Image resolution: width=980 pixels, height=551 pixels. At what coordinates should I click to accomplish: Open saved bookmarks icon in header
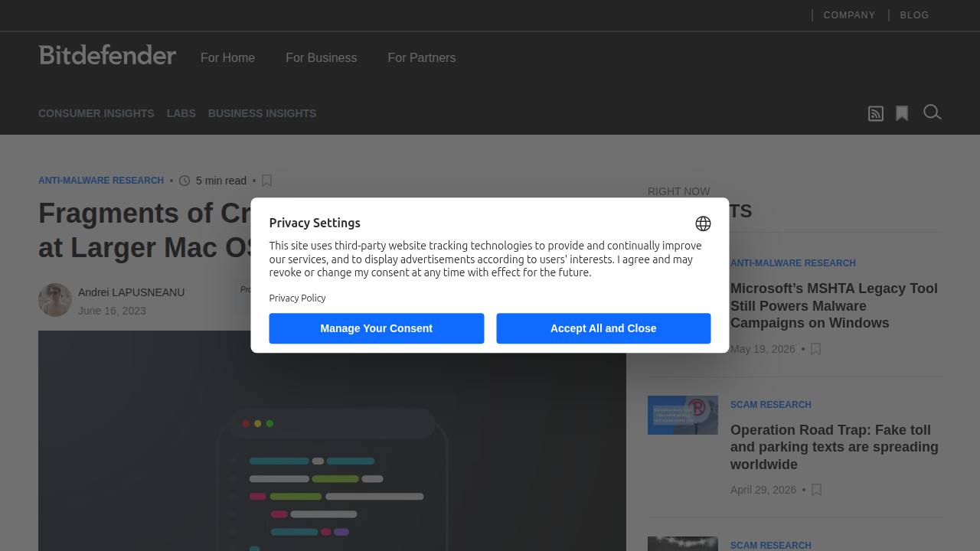point(902,113)
